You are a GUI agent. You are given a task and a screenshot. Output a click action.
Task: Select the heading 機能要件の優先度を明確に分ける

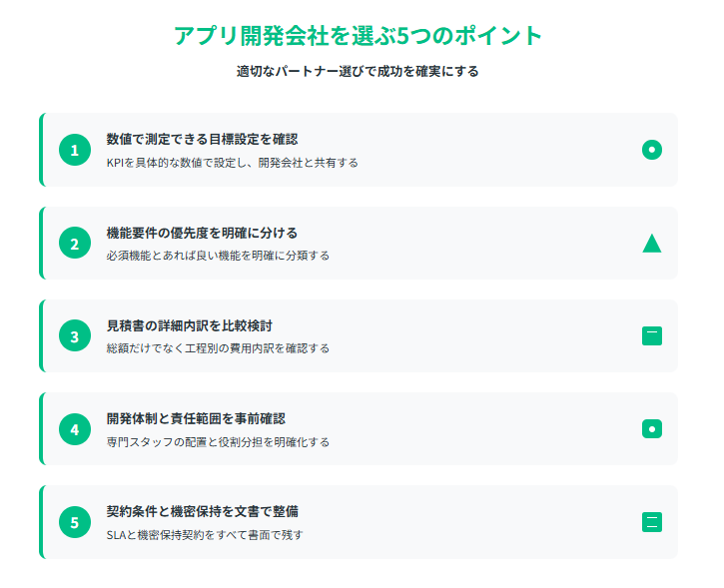(x=203, y=233)
